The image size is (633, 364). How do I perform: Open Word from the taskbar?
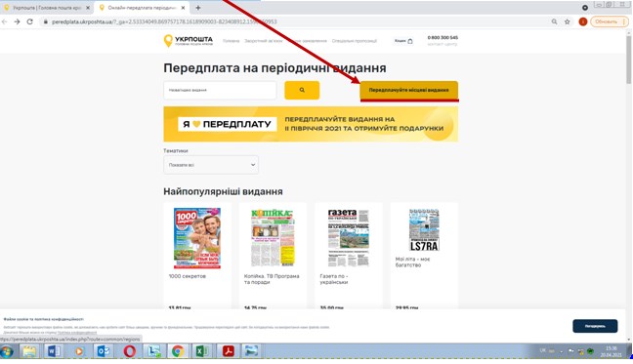point(54,351)
